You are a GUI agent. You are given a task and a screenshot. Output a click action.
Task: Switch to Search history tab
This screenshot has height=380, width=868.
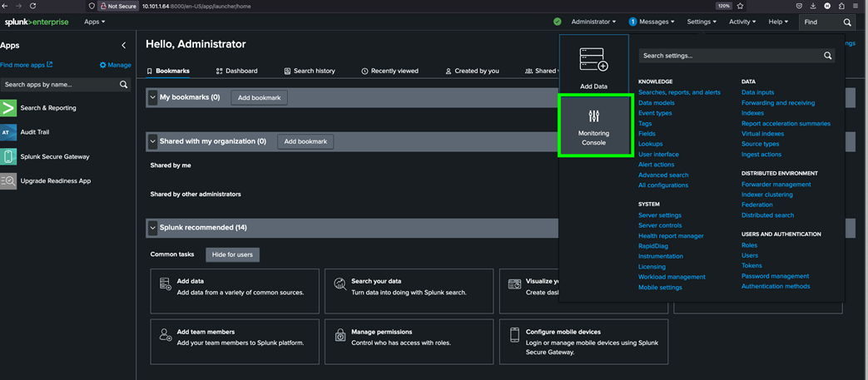pyautogui.click(x=310, y=71)
